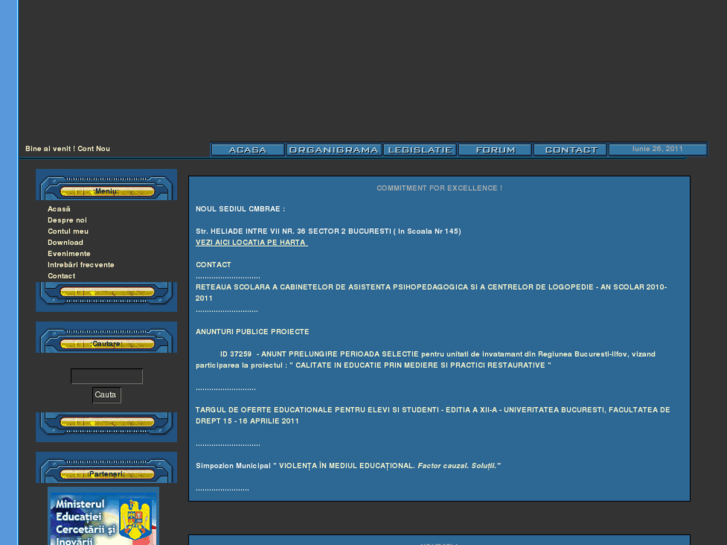Viewport: 727px width, 545px height.
Task: Click the CONTACT link in main content
Action: point(213,265)
